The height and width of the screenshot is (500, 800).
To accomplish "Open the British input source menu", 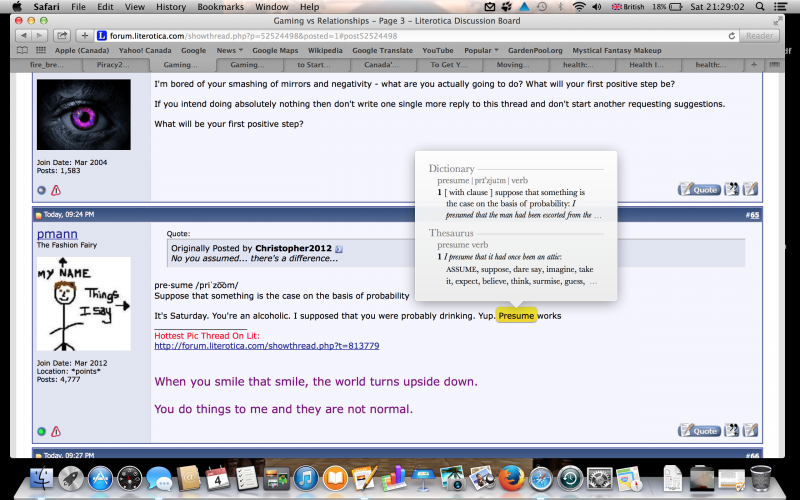I will tap(627, 7).
